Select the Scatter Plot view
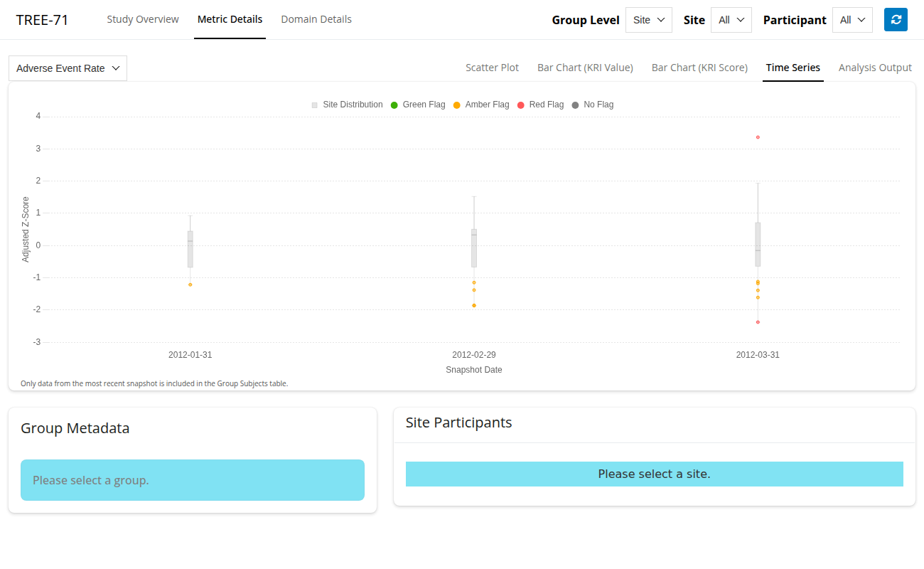This screenshot has width=924, height=569. pyautogui.click(x=492, y=68)
